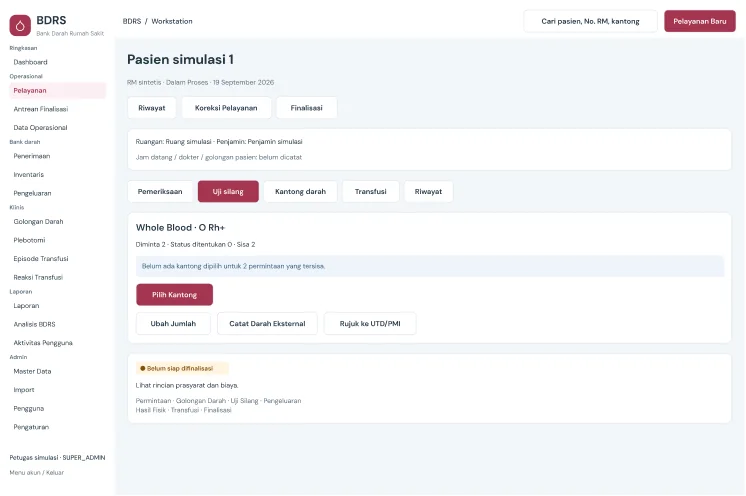Click Lihat rincian prasyarat dan biaya
The image size is (746, 496).
click(187, 385)
